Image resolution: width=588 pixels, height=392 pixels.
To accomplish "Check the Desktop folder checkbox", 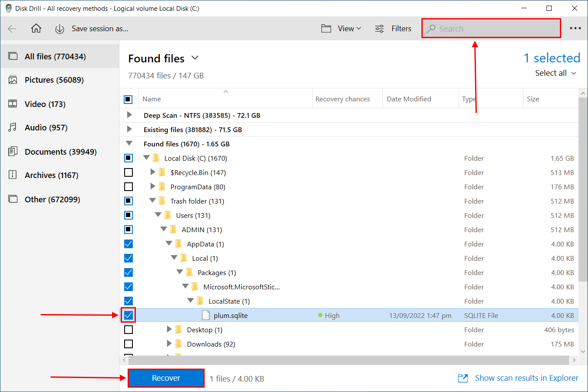I will (x=129, y=330).
